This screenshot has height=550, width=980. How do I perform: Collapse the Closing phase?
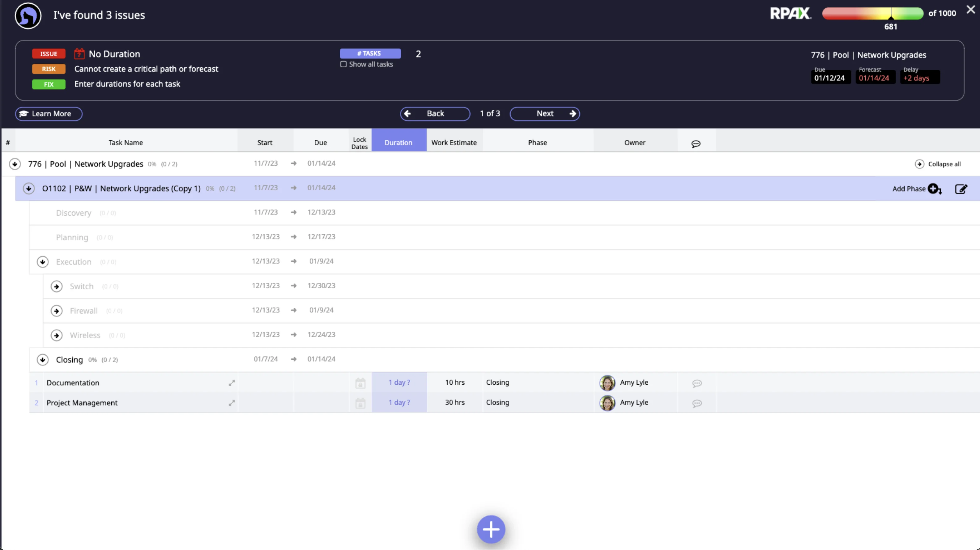pos(43,359)
